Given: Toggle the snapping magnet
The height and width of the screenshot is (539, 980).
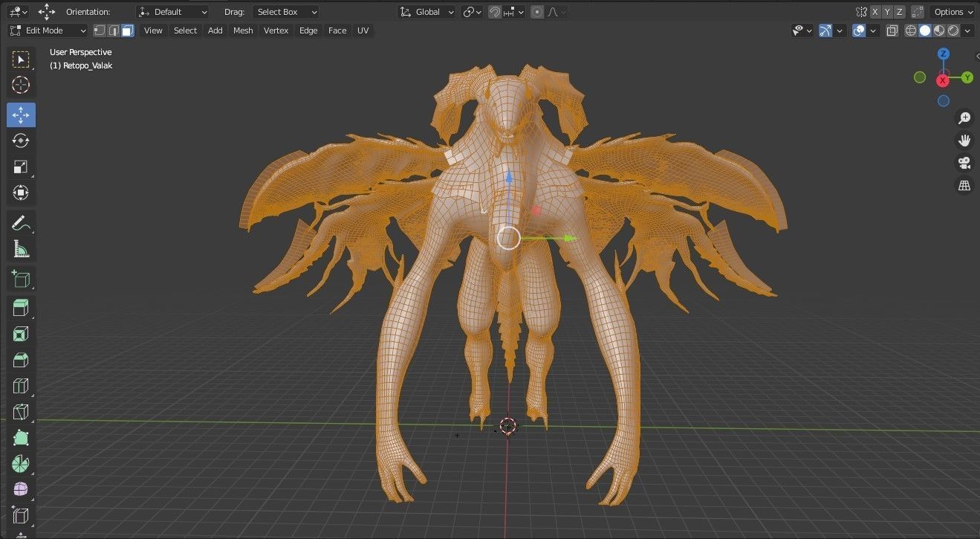Looking at the screenshot, I should 495,12.
